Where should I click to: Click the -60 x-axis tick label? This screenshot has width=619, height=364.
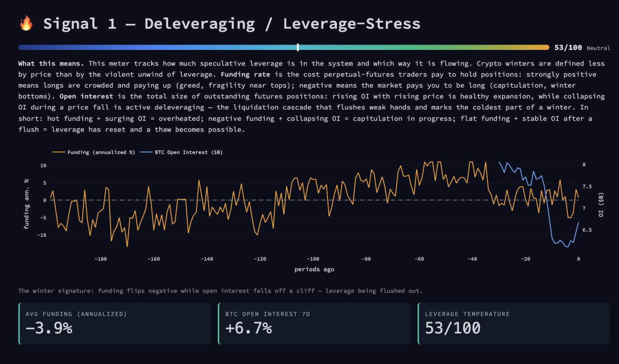coord(419,259)
